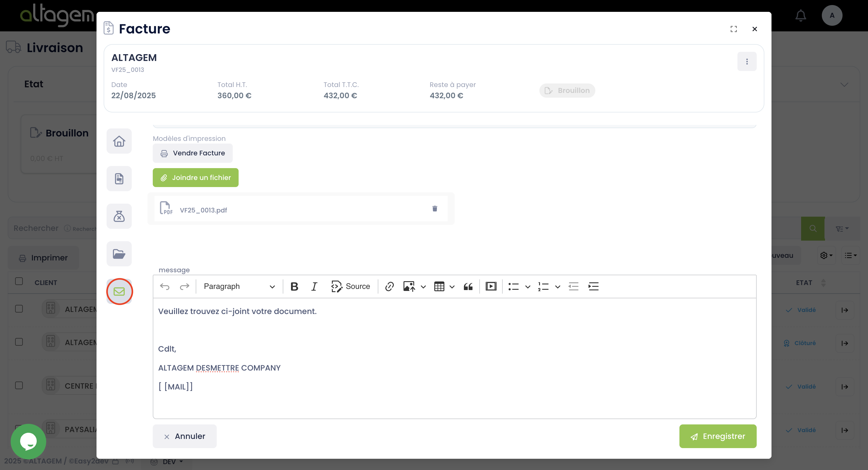The image size is (868, 470).
Task: Insert a link in the message
Action: [389, 286]
